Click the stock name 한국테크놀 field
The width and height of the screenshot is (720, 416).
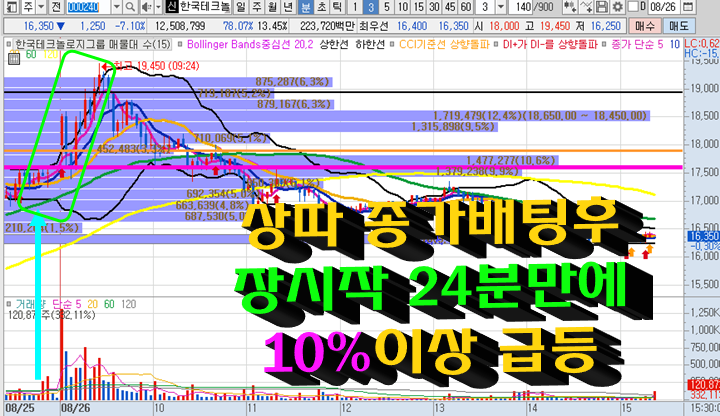[x=204, y=7]
